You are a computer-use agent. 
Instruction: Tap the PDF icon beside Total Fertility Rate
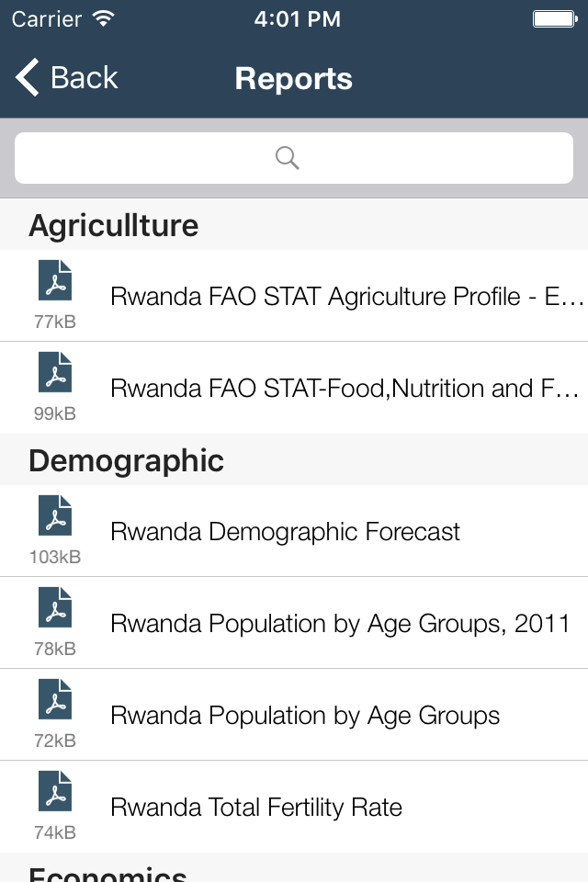tap(55, 792)
